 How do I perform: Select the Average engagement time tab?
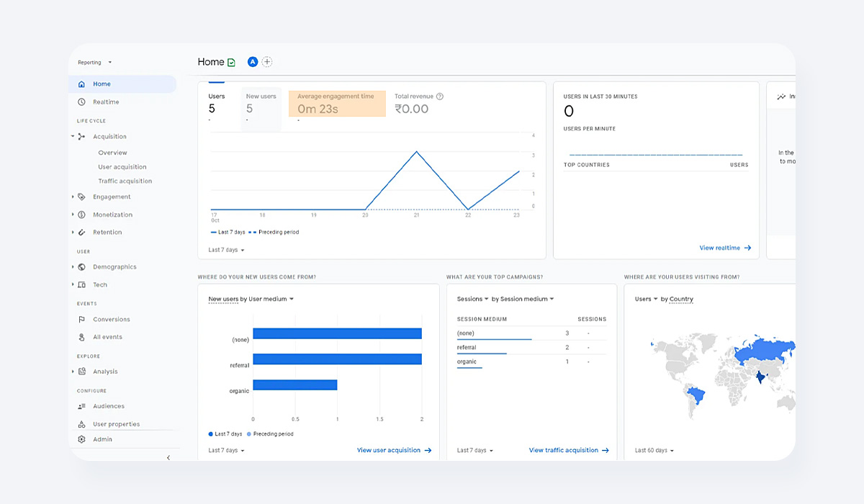point(337,104)
